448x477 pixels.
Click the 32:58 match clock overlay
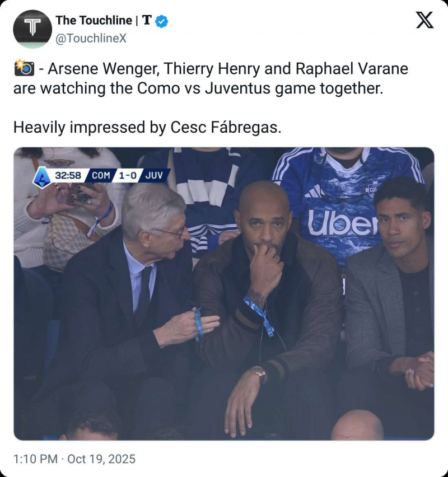[x=68, y=175]
